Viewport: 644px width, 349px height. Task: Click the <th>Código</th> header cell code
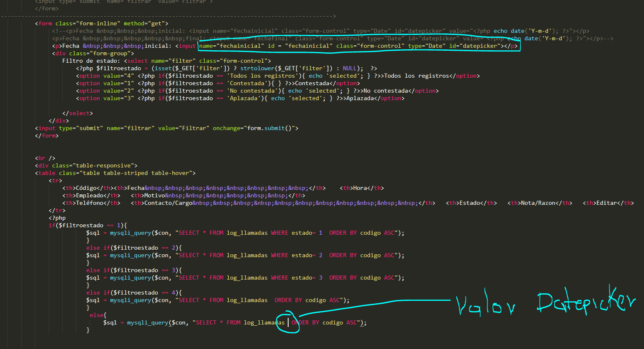tap(88, 188)
